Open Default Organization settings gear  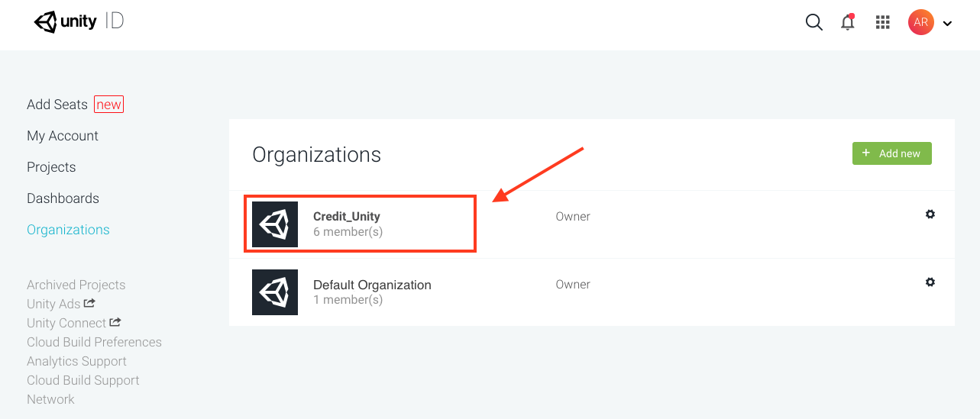tap(930, 282)
